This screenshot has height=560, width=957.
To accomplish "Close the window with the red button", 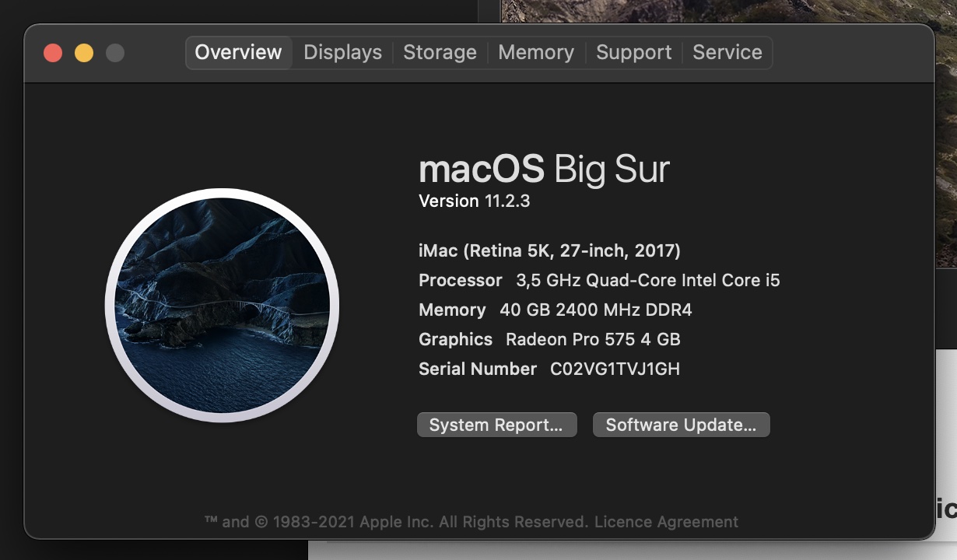I will [53, 53].
